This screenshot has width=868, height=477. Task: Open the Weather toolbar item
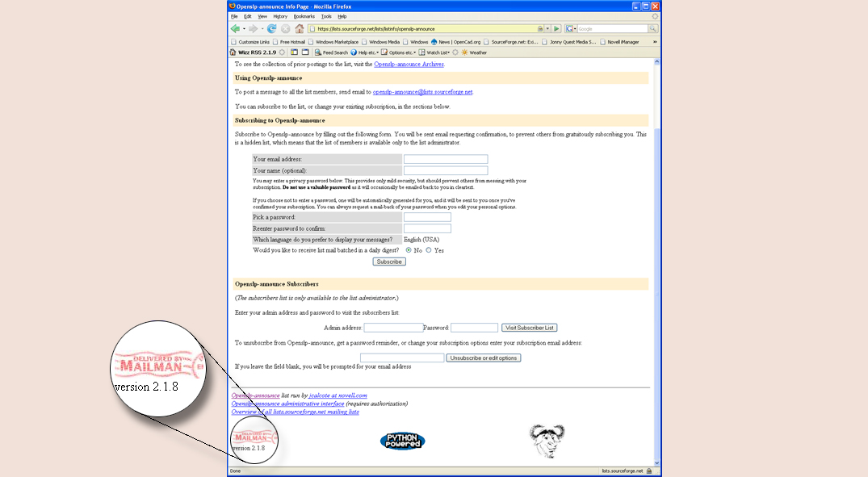pos(474,52)
